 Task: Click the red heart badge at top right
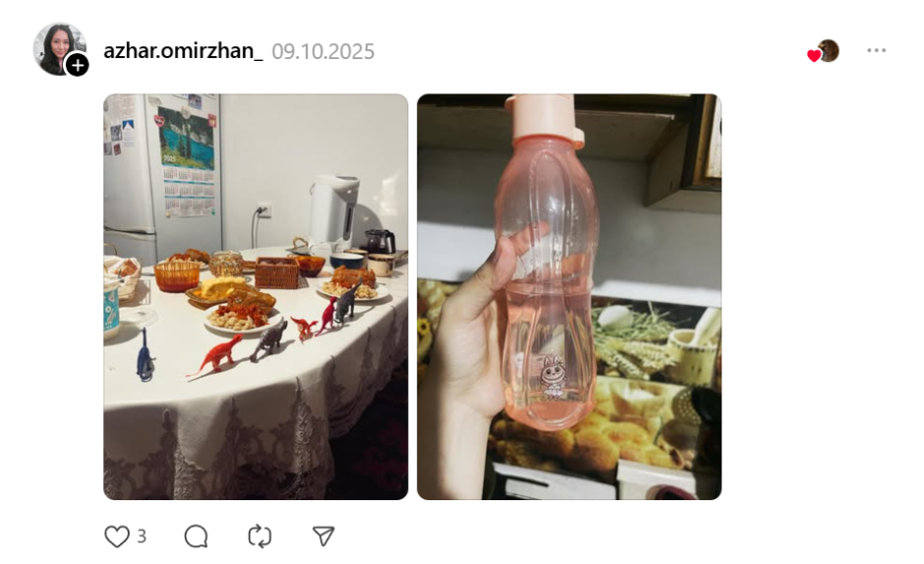814,56
